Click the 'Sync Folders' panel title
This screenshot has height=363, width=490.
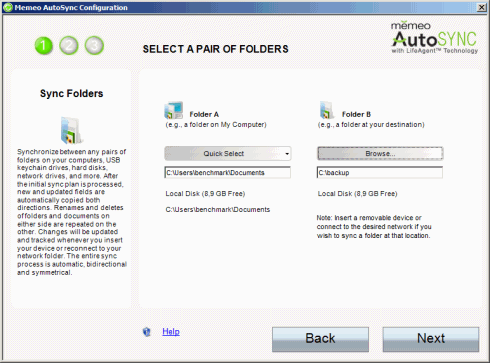(72, 94)
